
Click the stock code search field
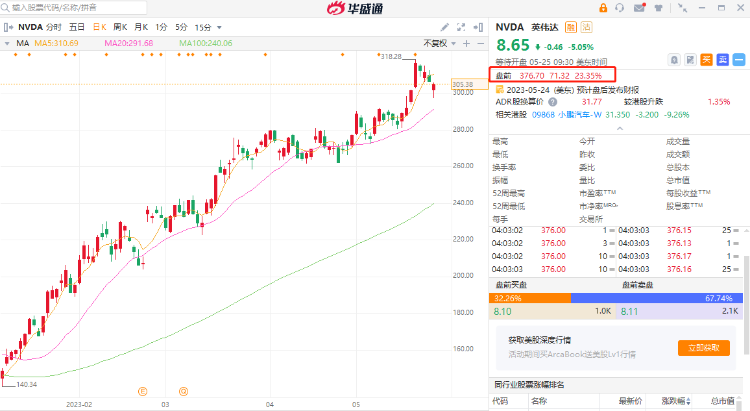coord(74,8)
